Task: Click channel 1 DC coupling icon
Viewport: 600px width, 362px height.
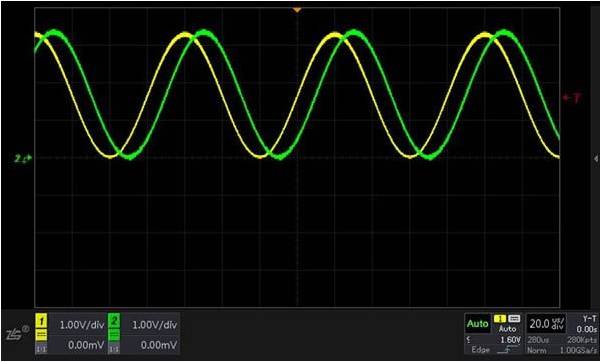Action: click(41, 335)
